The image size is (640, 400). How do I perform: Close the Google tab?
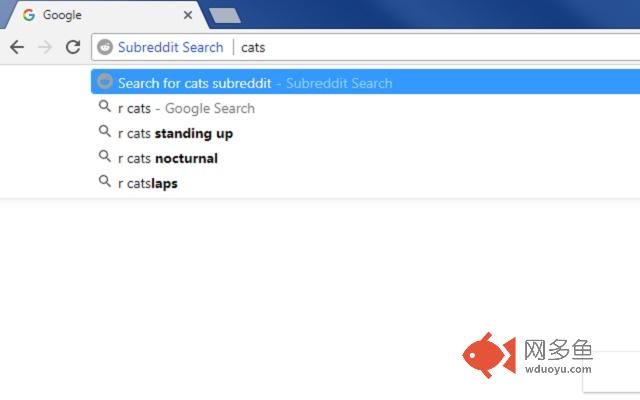click(x=188, y=15)
